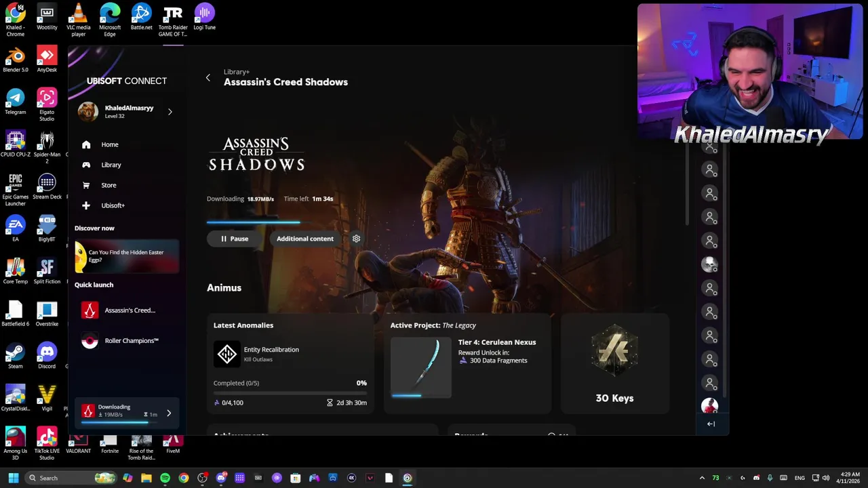Viewport: 868px width, 488px height.
Task: Open the Store section in the sidebar
Action: coord(99,185)
